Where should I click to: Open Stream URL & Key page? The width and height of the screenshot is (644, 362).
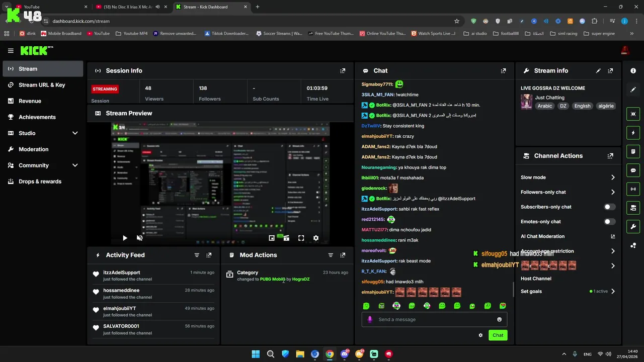coord(43,85)
